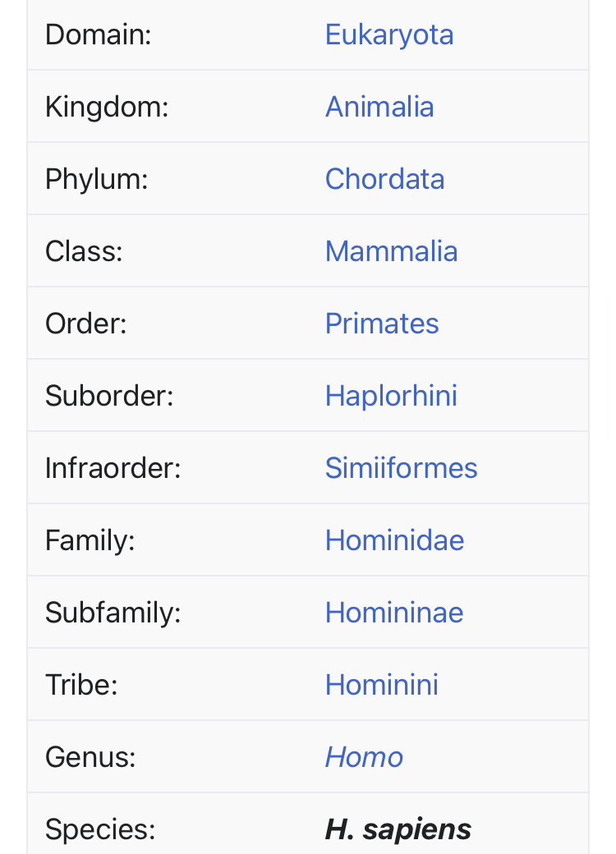Viewport: 616px width, 854px height.
Task: Click the Subfamily: row label
Action: tap(113, 613)
